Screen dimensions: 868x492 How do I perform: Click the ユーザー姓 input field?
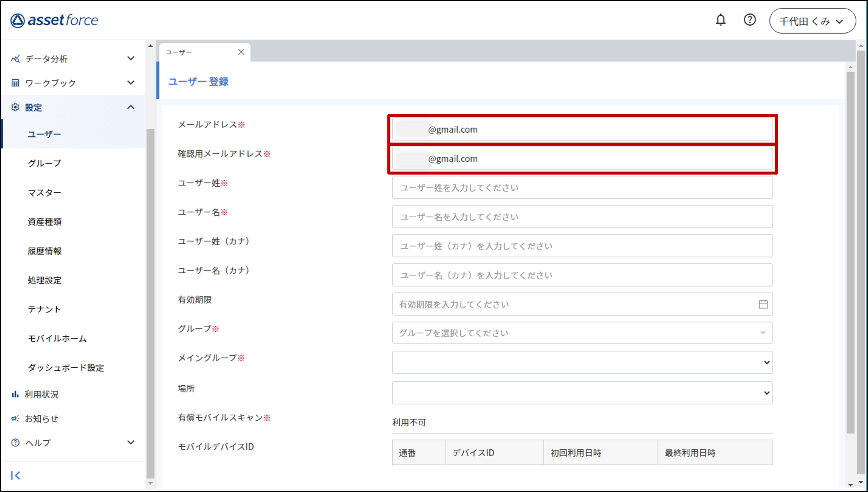[x=582, y=188]
